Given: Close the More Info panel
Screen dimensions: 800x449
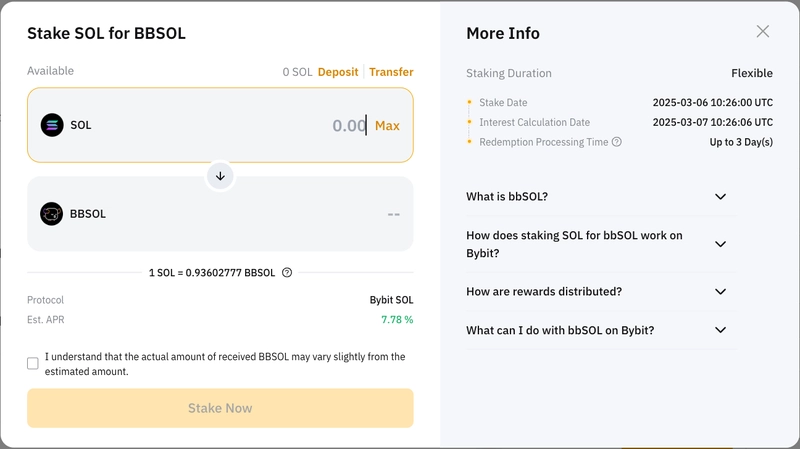Looking at the screenshot, I should pyautogui.click(x=763, y=31).
